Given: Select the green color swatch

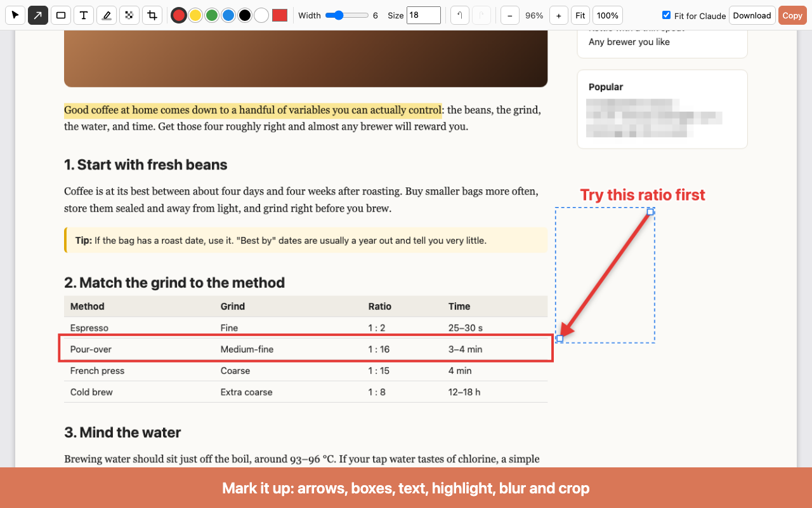Looking at the screenshot, I should (212, 15).
